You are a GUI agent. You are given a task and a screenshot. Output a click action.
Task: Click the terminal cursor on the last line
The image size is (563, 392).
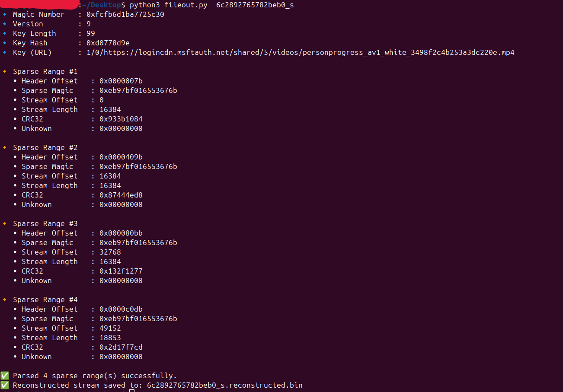tap(132, 390)
